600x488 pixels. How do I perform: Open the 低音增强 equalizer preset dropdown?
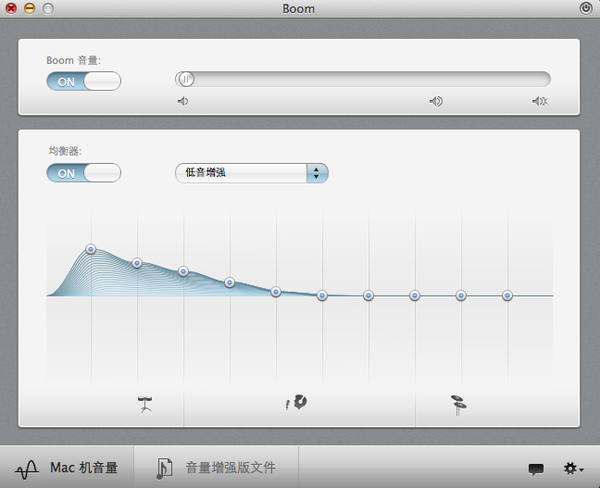pyautogui.click(x=251, y=173)
